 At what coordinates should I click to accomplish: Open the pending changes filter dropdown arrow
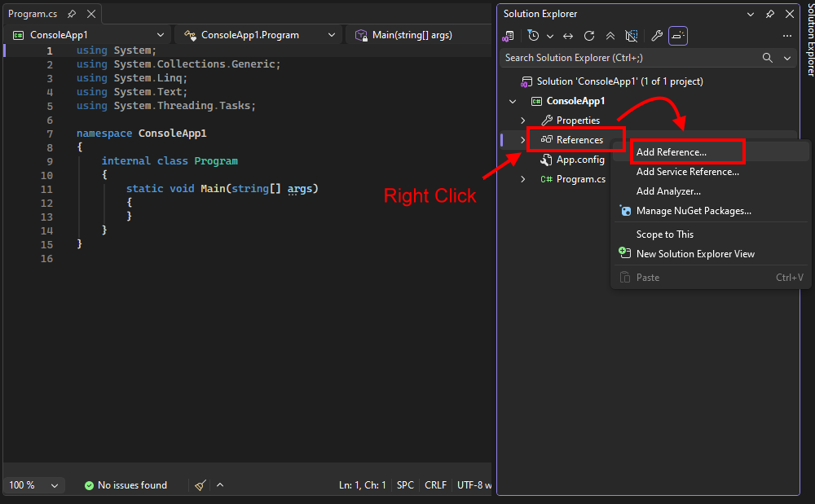tap(550, 37)
